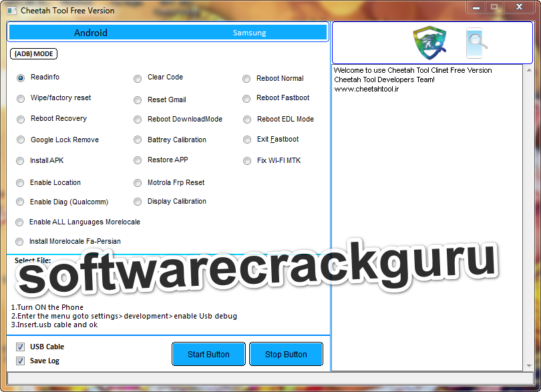Close the Cheetah Tool window
Screen dimensions: 541x392
coord(519,7)
